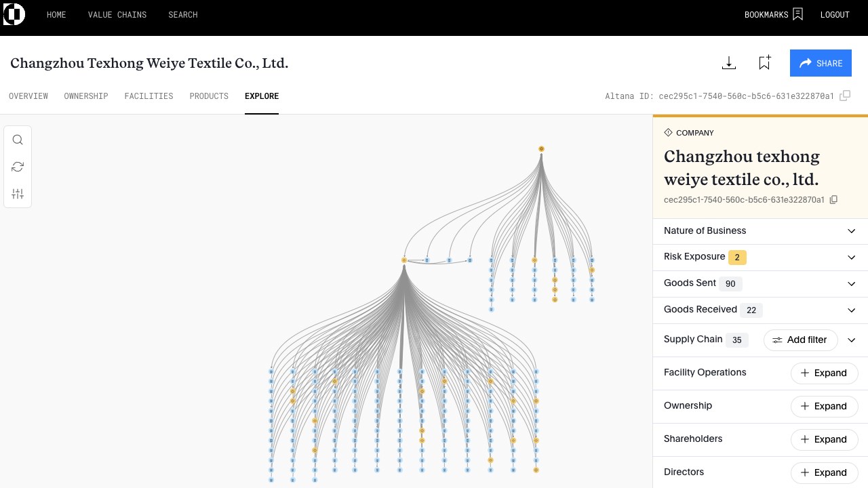Copy the company ID in the side panel

(834, 200)
